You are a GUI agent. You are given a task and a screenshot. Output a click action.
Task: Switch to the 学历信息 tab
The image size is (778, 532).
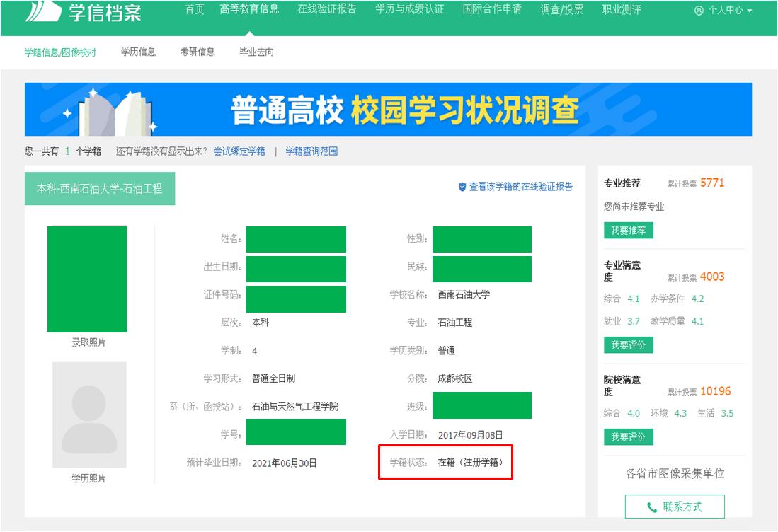tap(138, 52)
